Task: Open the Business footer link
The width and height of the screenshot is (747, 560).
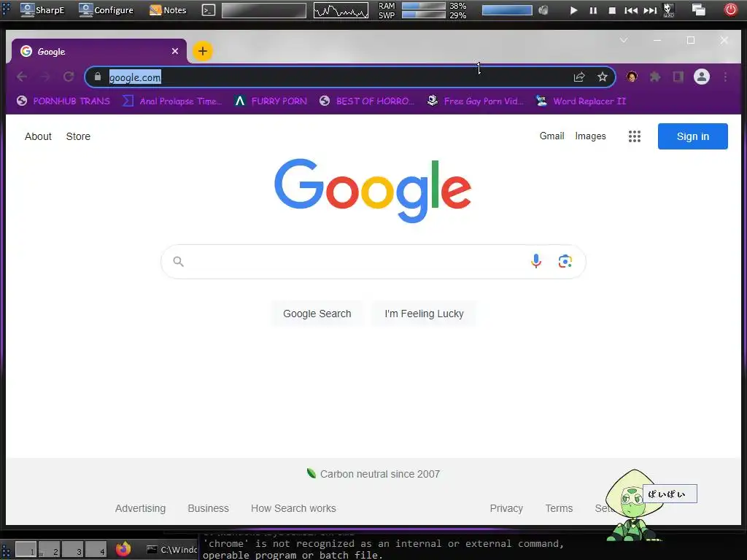Action: tap(208, 508)
